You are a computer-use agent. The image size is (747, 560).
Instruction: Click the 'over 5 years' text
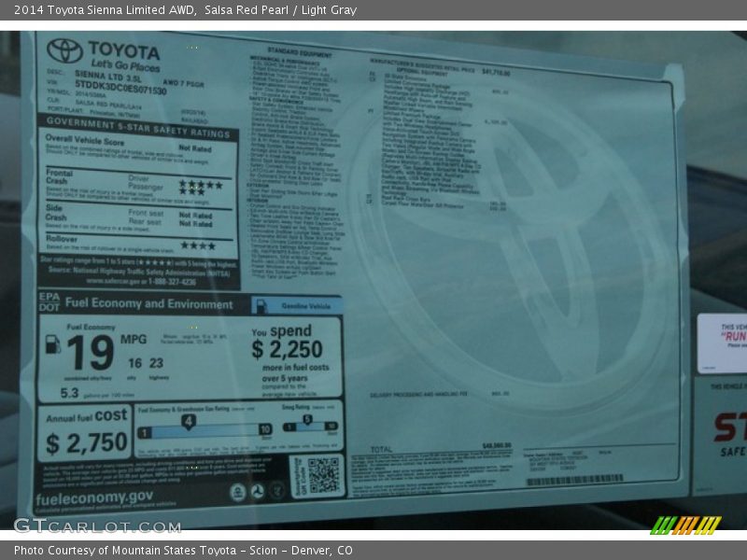(285, 379)
